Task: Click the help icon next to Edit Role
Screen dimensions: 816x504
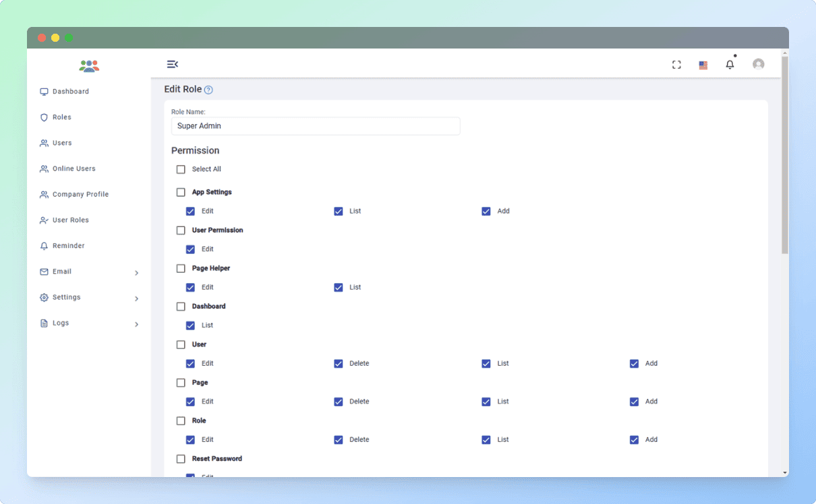Action: [x=208, y=90]
